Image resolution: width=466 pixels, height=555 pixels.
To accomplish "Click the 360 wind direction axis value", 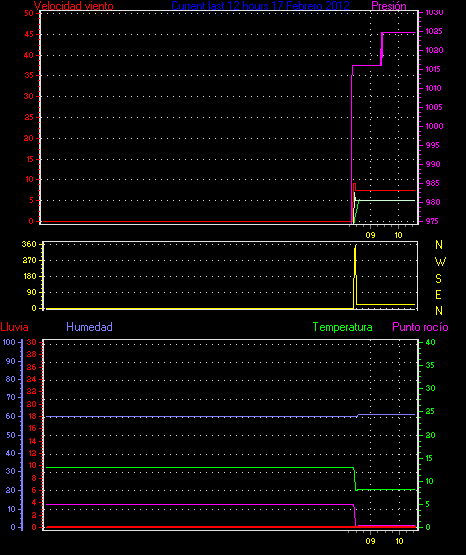I will [29, 244].
